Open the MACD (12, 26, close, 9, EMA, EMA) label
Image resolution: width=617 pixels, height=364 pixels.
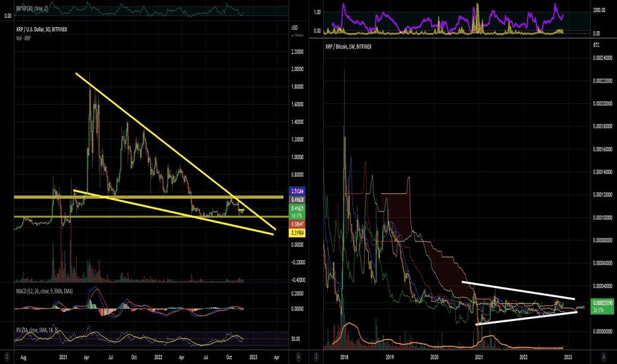pyautogui.click(x=44, y=292)
